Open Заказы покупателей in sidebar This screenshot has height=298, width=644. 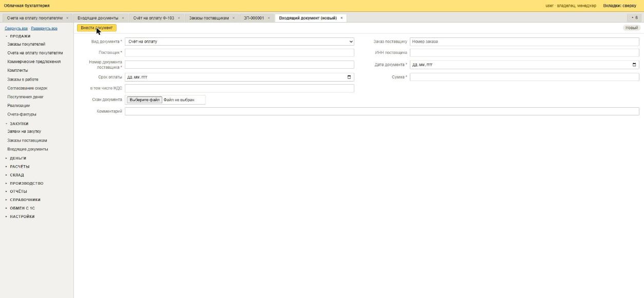(26, 45)
